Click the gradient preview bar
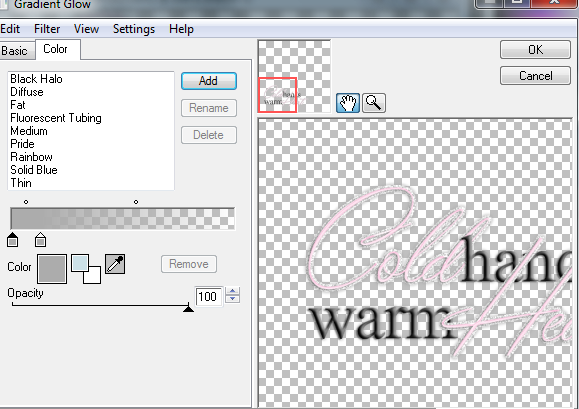 (x=123, y=219)
